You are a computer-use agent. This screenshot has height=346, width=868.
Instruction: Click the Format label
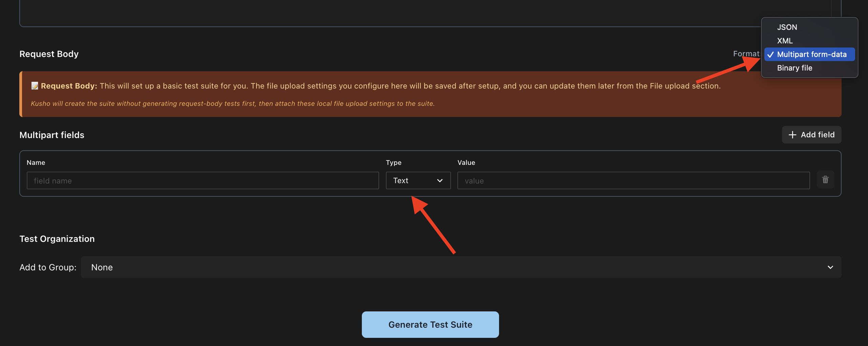746,54
